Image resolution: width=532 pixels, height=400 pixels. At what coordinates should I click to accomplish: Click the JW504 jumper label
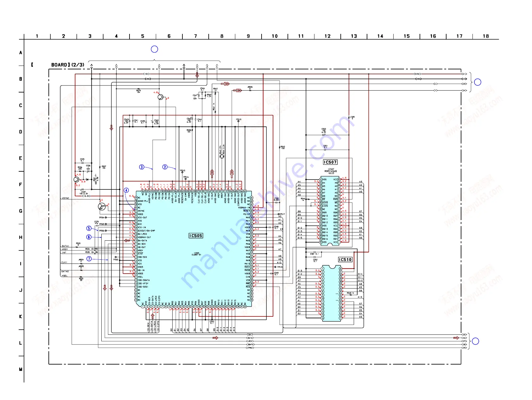click(x=81, y=260)
